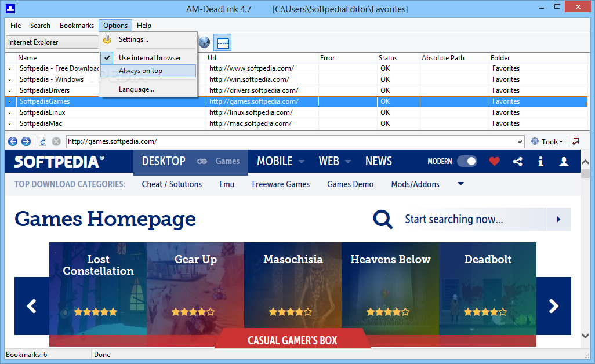Sort by Absolute Path column header
Image resolution: width=595 pixels, height=364 pixels.
pos(454,58)
